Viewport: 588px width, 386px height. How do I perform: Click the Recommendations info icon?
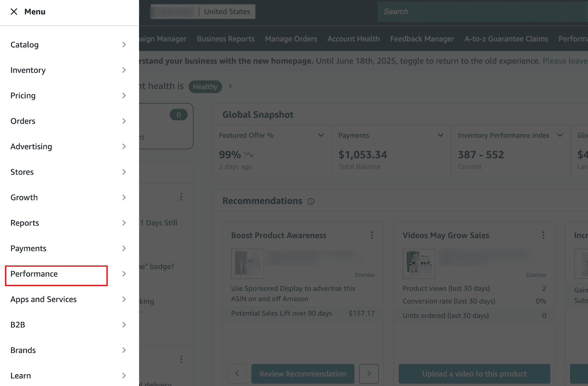311,202
